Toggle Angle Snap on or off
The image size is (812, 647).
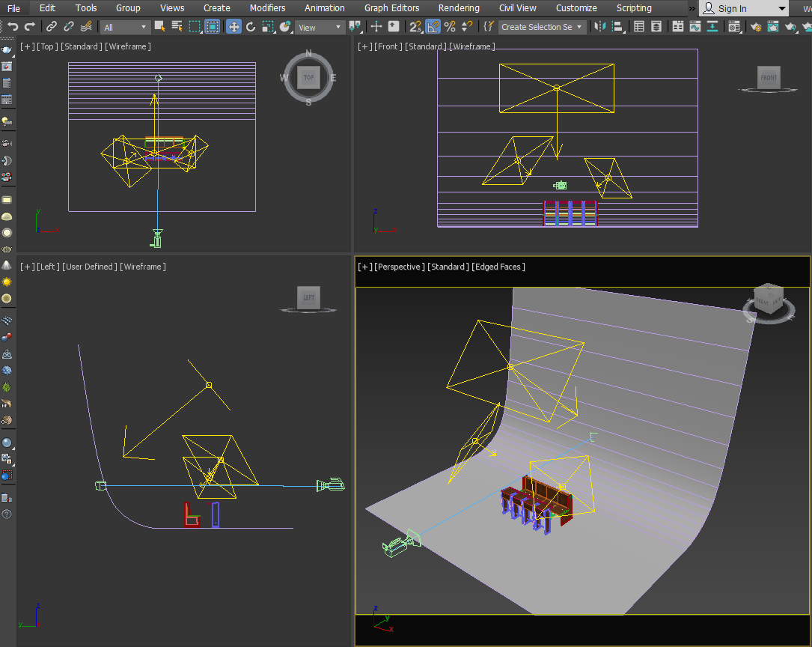tap(433, 27)
